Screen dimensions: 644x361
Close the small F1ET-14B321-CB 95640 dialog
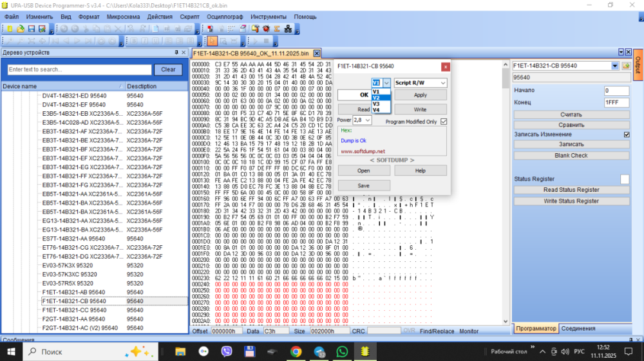coord(445,66)
